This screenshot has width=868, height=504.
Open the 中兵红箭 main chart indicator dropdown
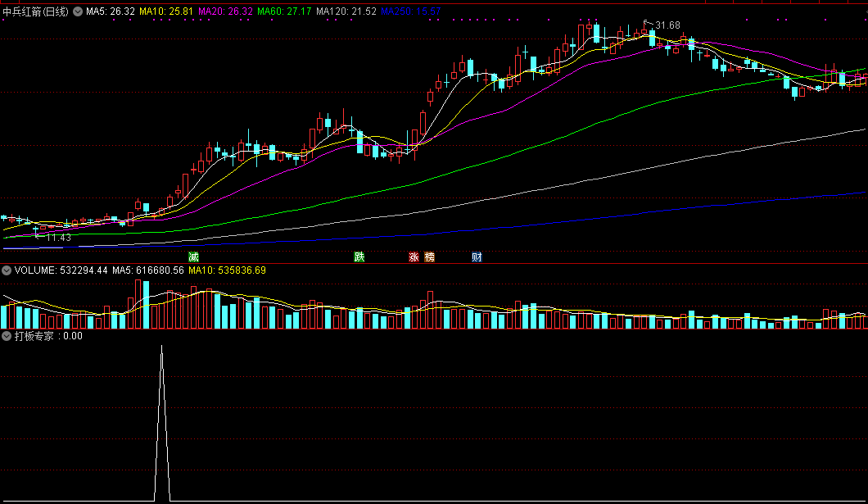[78, 11]
